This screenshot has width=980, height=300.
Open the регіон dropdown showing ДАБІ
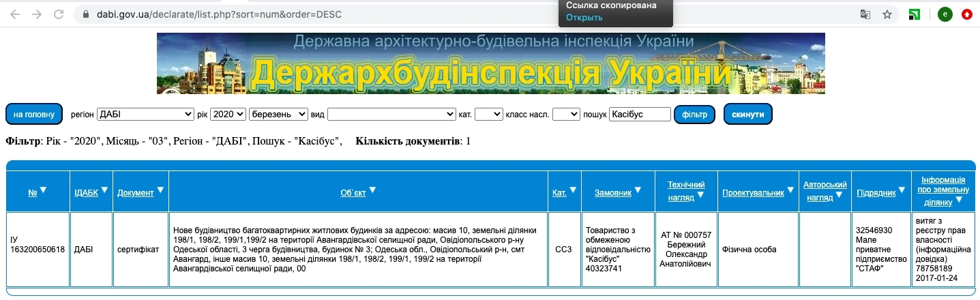pos(145,115)
